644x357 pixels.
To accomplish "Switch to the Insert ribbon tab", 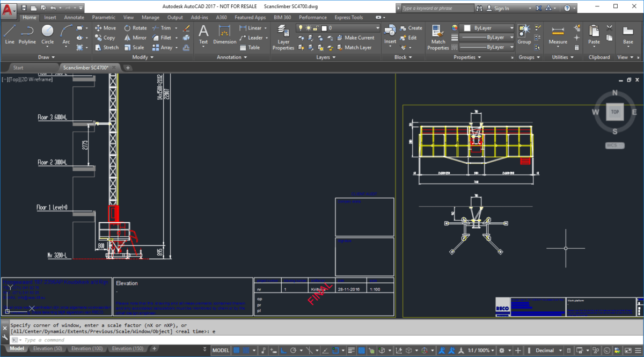I will [50, 17].
